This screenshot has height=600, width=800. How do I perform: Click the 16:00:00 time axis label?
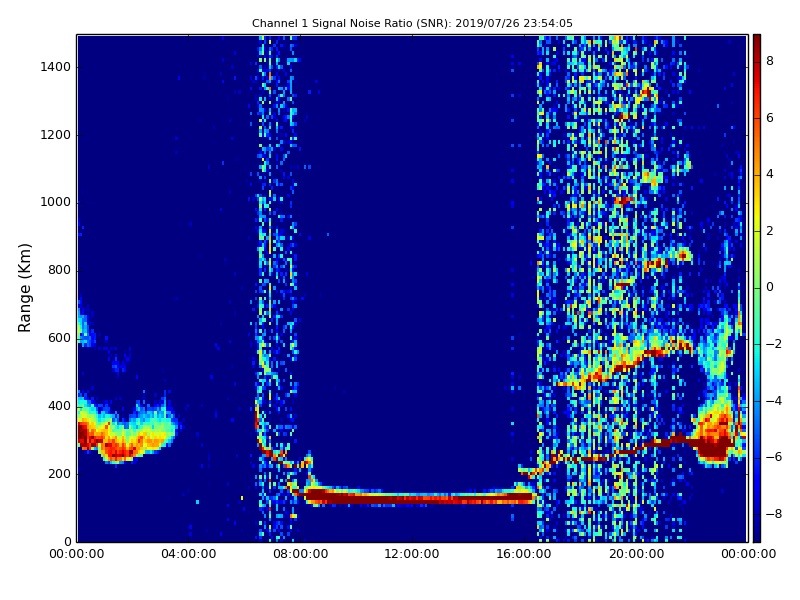pos(524,554)
